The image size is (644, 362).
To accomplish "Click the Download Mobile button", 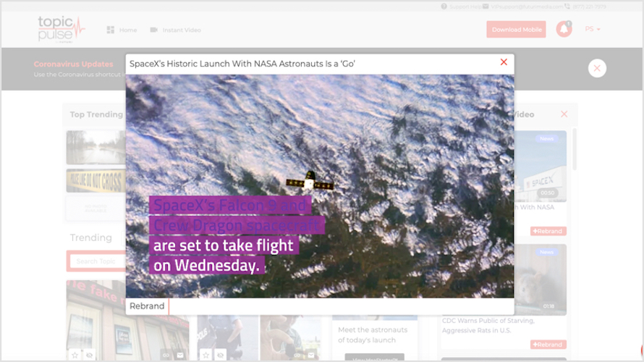I will 516,30.
